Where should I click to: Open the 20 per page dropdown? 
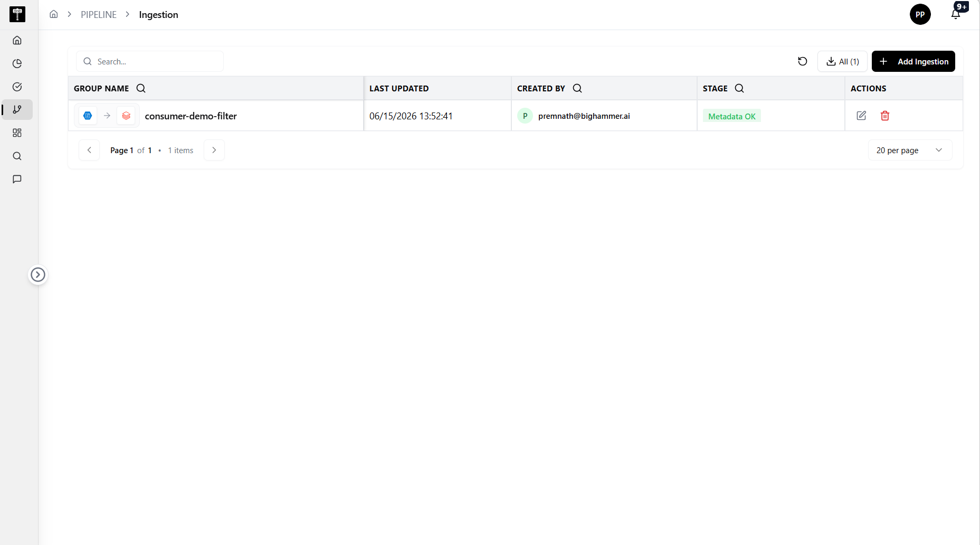tap(910, 150)
